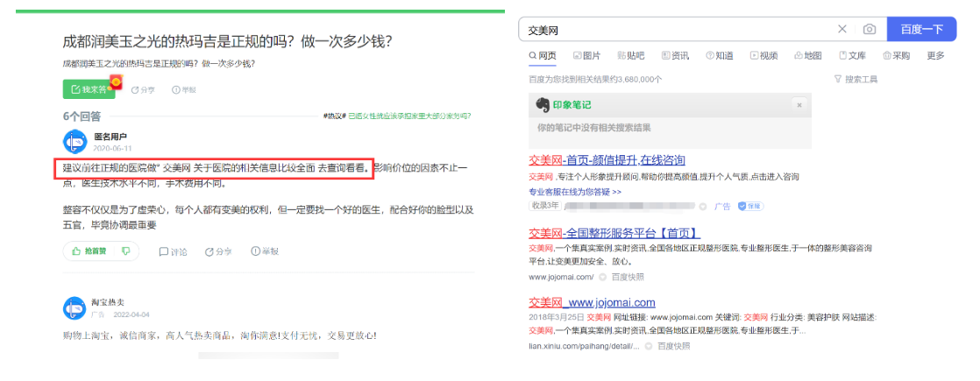The image size is (980, 381).
Task: Click 专业客服在线为您答疑 link
Action: (575, 192)
